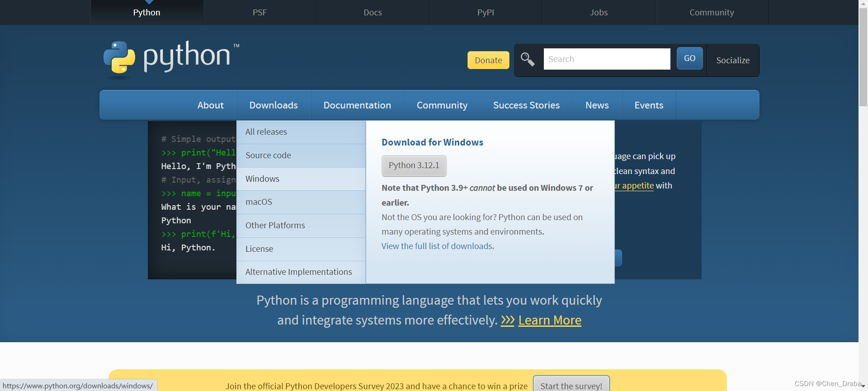Click the magnifying glass search icon
This screenshot has height=391, width=868.
tap(528, 59)
